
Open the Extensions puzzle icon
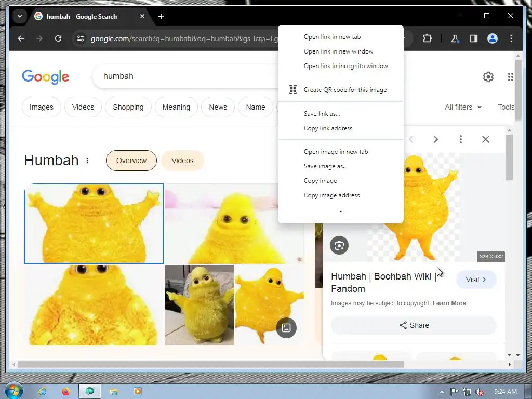pos(427,38)
